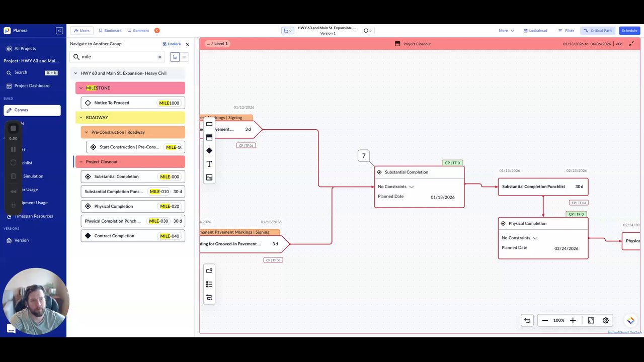This screenshot has width=644, height=362.
Task: Click Notice To Proceed diamond icon
Action: [x=88, y=103]
